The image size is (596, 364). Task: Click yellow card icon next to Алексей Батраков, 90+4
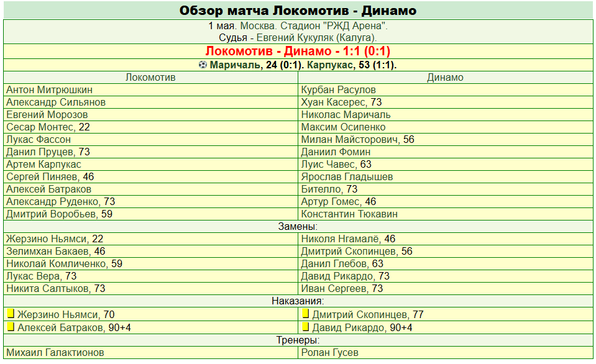click(x=11, y=327)
